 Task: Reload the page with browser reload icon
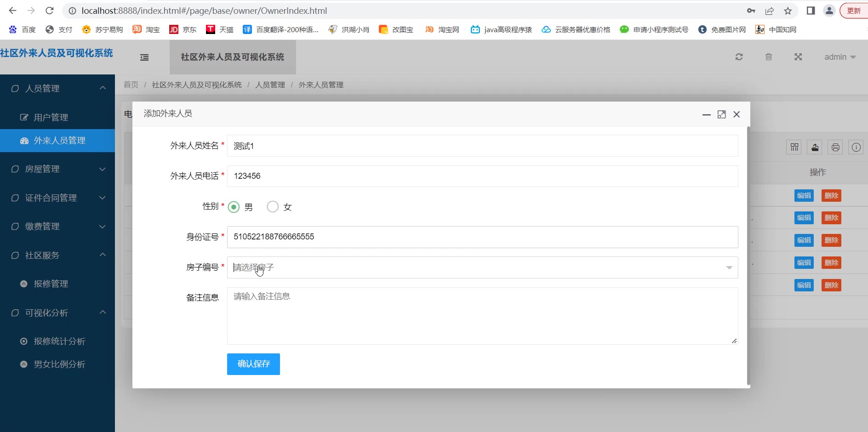50,11
